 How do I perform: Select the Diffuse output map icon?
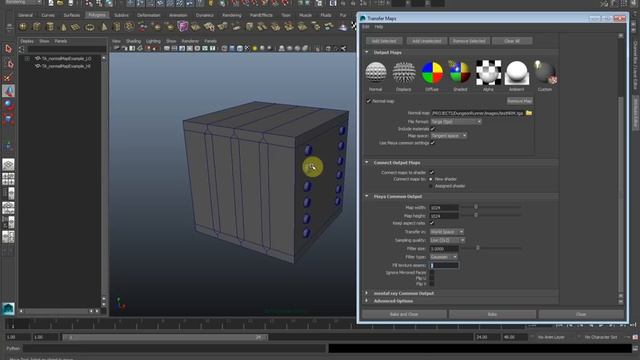coord(432,73)
